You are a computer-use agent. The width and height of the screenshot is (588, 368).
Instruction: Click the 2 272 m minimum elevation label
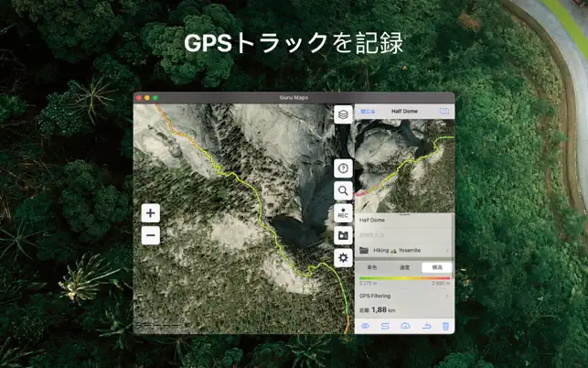click(368, 284)
